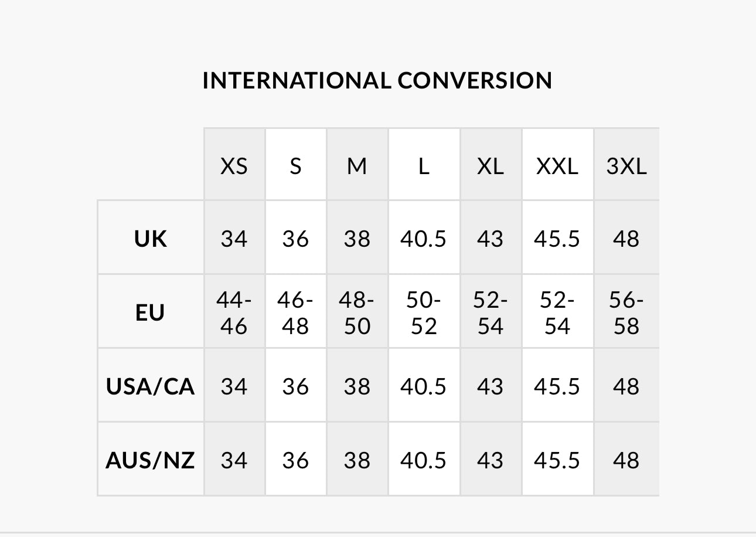The image size is (756, 537).
Task: Click the EU 44-46 cell
Action: (x=234, y=313)
